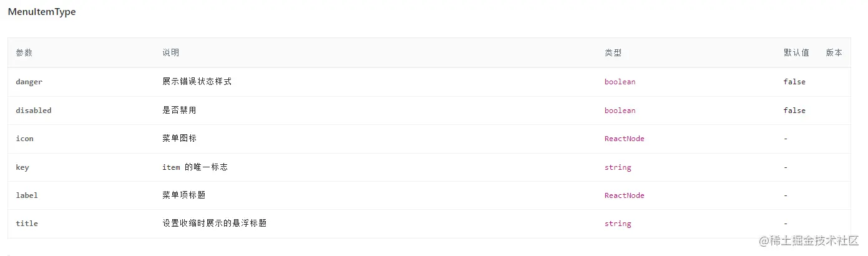Click boolean type in the disabled row
Viewport: 868px width, 256px height.
tap(620, 111)
